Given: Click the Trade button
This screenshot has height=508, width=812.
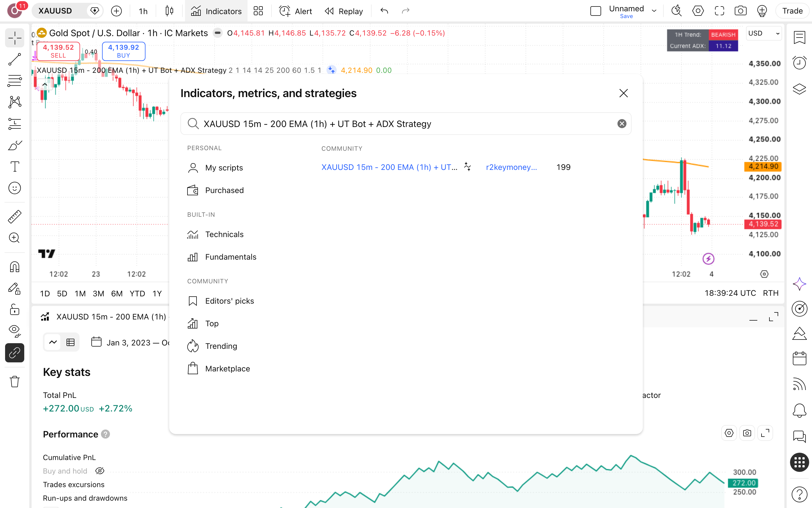Looking at the screenshot, I should 792,11.
